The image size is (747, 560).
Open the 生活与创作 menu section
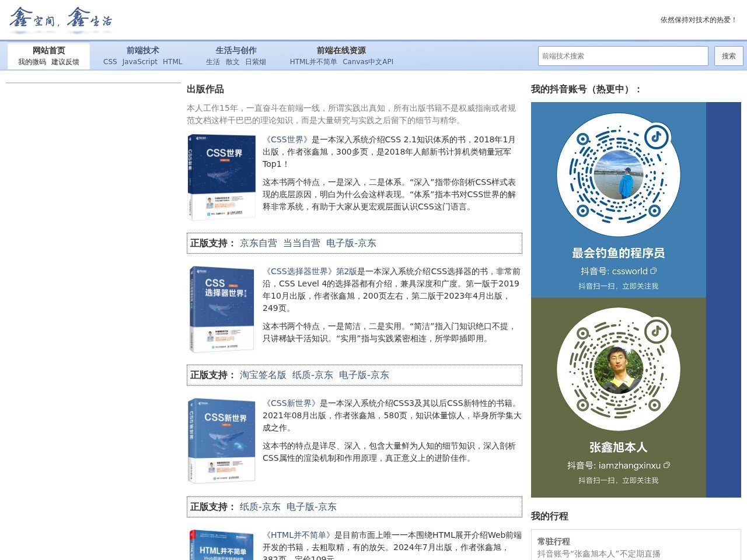pos(236,50)
